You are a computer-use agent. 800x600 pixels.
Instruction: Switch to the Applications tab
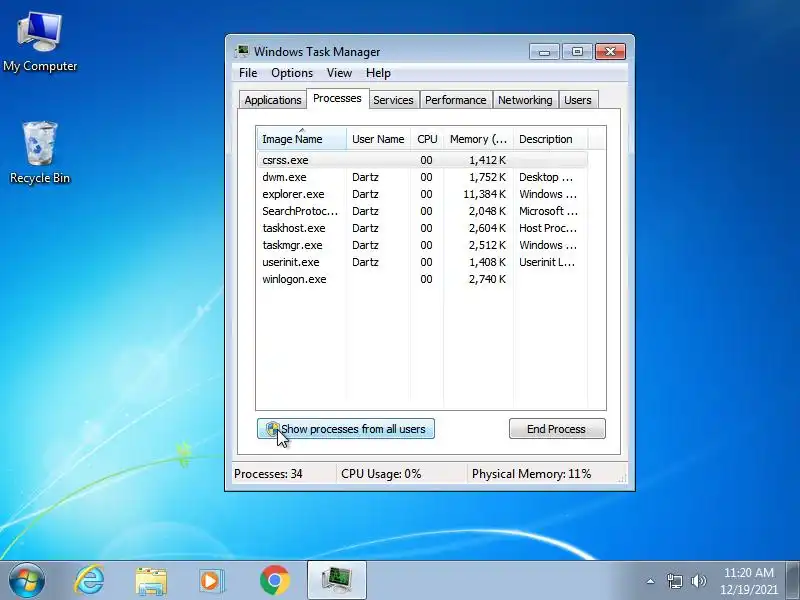pyautogui.click(x=273, y=100)
